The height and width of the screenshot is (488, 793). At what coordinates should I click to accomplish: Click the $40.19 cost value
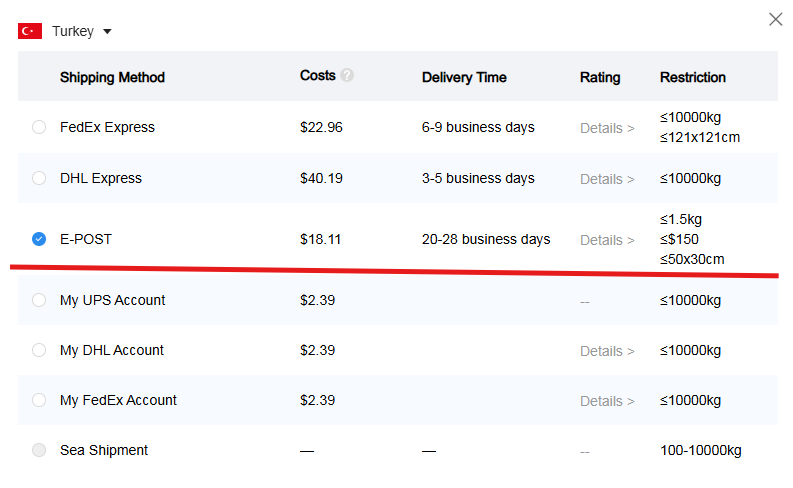pyautogui.click(x=321, y=178)
